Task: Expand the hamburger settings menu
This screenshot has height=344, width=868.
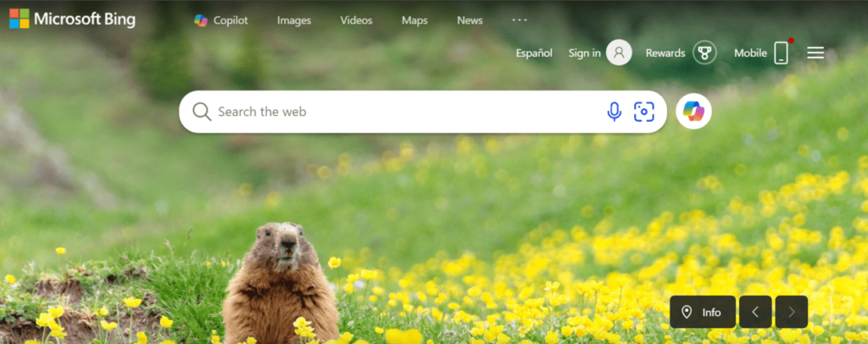Action: tap(815, 53)
